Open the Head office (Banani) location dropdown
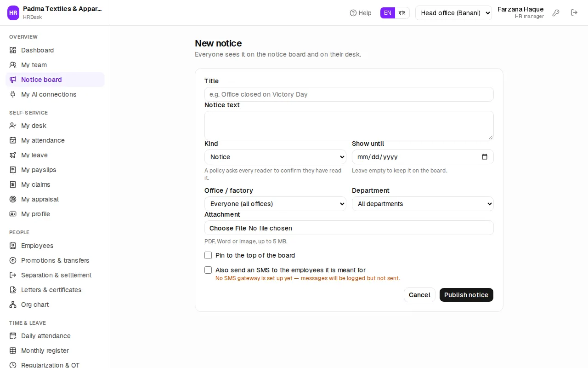 [453, 13]
